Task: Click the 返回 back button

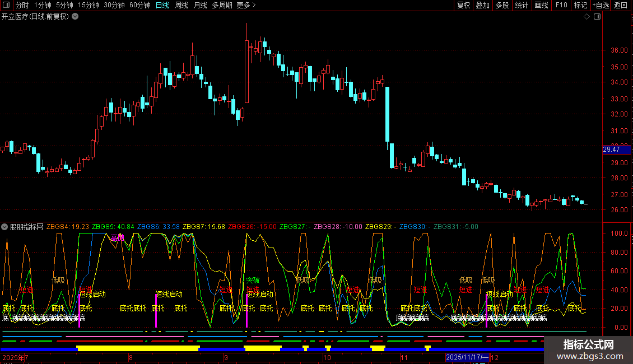Action: [x=621, y=5]
